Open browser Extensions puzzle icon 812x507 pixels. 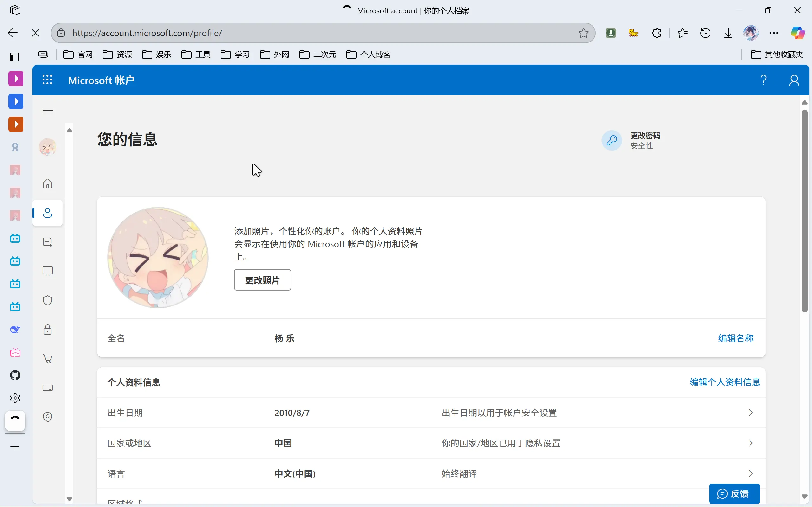tap(656, 33)
